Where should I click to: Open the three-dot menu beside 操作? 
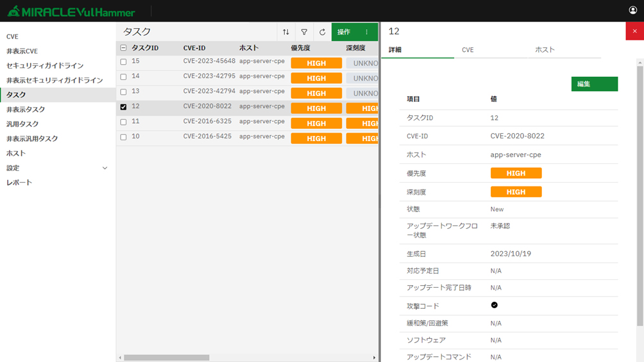[x=367, y=32]
